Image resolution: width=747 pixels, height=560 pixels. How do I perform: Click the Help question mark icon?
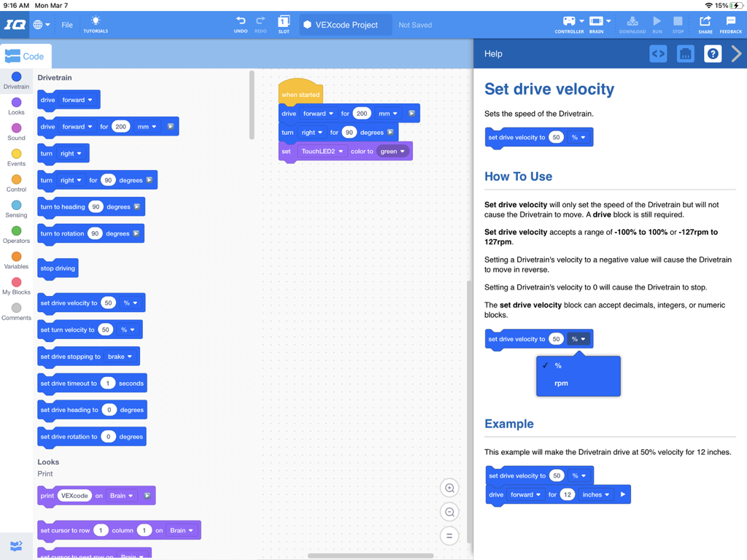coord(712,53)
